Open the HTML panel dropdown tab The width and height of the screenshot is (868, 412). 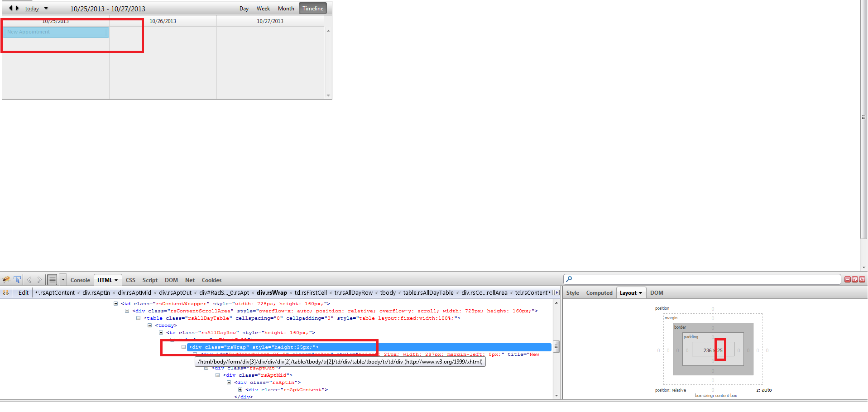[x=108, y=280]
